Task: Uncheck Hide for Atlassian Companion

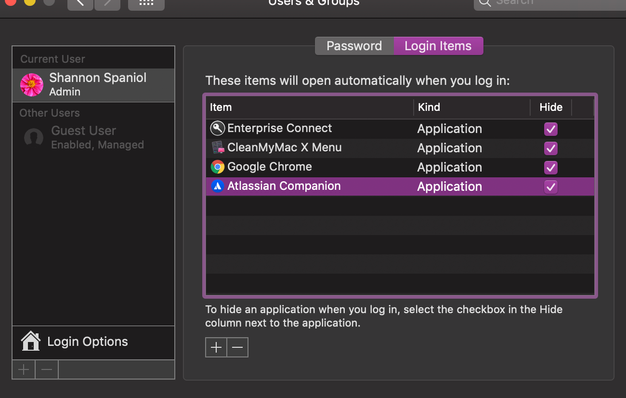Action: (551, 186)
